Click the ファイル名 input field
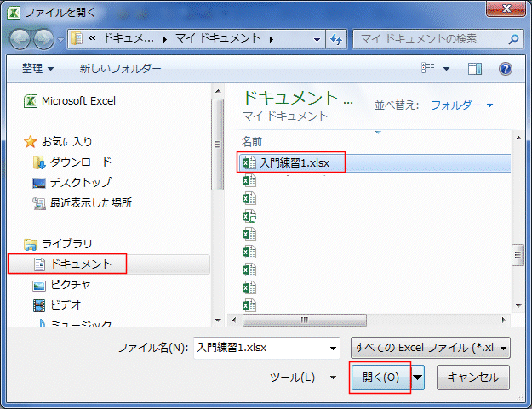532x409 pixels. click(x=266, y=348)
